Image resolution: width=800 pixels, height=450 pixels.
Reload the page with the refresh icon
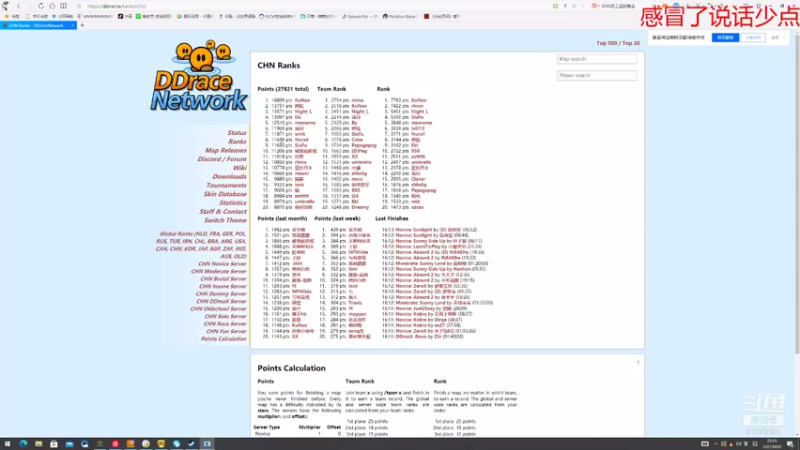click(x=41, y=6)
